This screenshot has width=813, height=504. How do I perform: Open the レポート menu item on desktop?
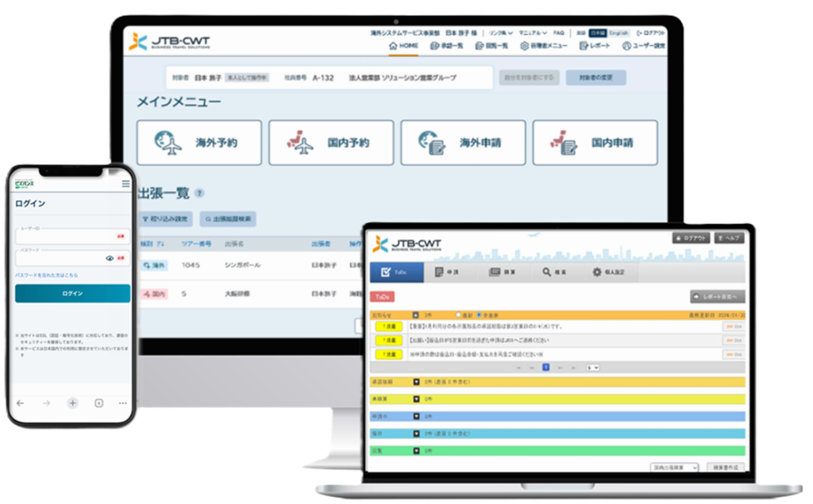(595, 45)
